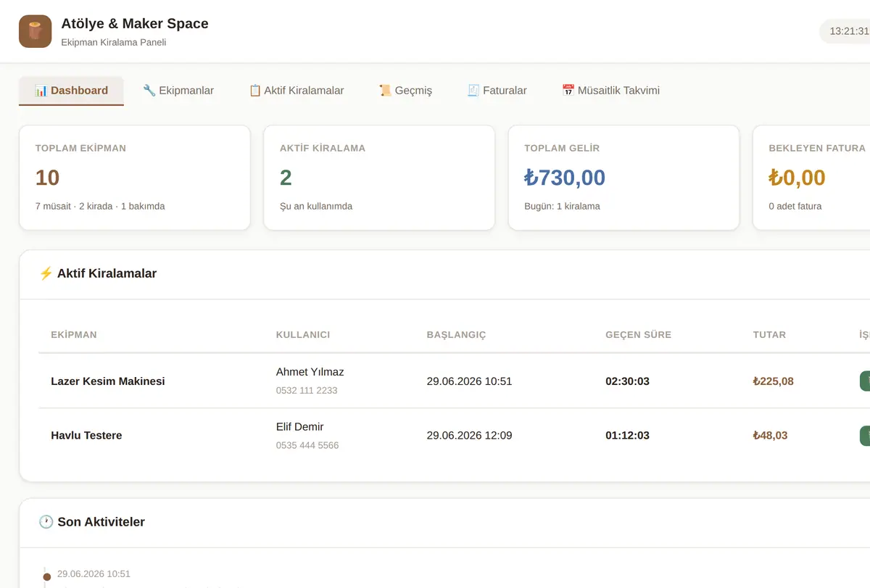Click the '0 adet fatura' caption
The image size is (870, 588).
[795, 206]
